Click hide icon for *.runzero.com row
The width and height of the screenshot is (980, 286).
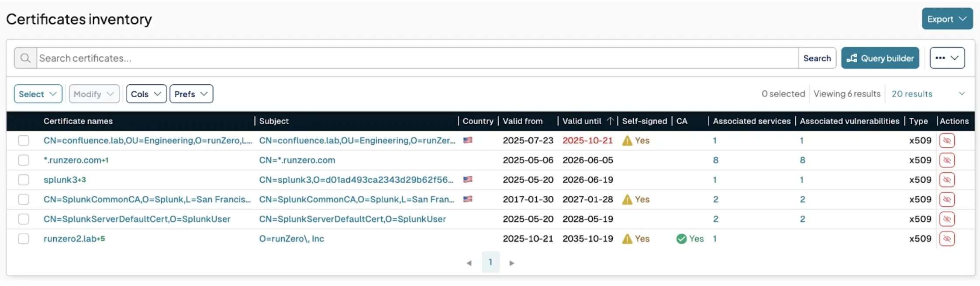(947, 160)
